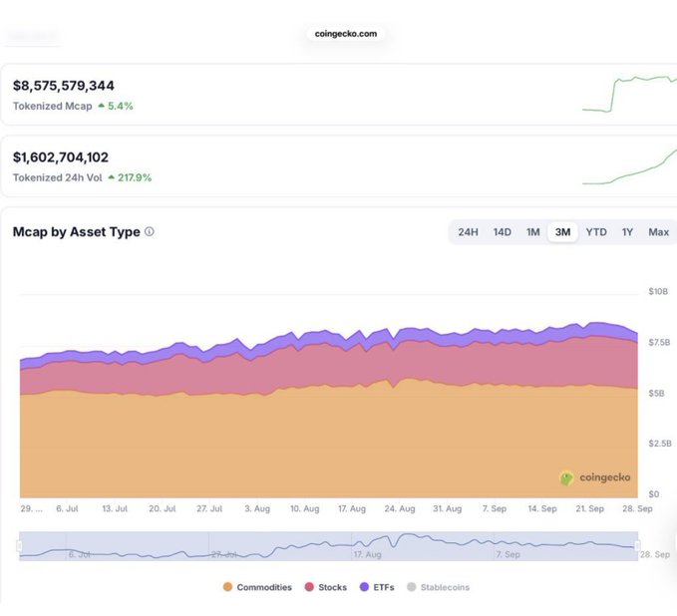Viewport: 677px width, 616px height.
Task: Click the red Stocks legend dot
Action: [309, 587]
